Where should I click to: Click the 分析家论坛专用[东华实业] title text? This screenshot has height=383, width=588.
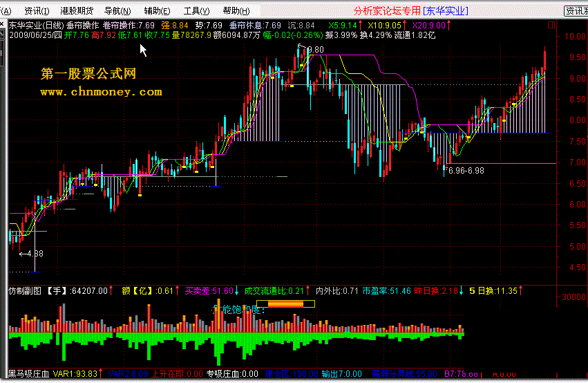pos(411,11)
